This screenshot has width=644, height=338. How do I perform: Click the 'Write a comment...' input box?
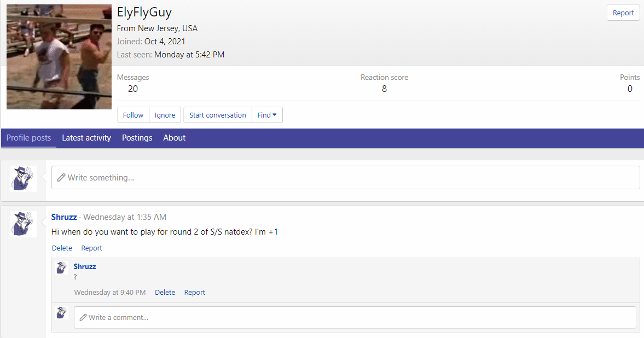pyautogui.click(x=355, y=317)
